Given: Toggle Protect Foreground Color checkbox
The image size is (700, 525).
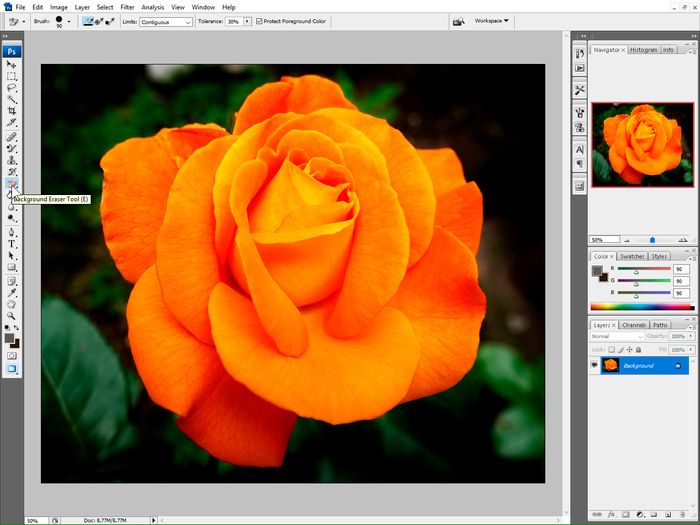Looking at the screenshot, I should (x=261, y=21).
